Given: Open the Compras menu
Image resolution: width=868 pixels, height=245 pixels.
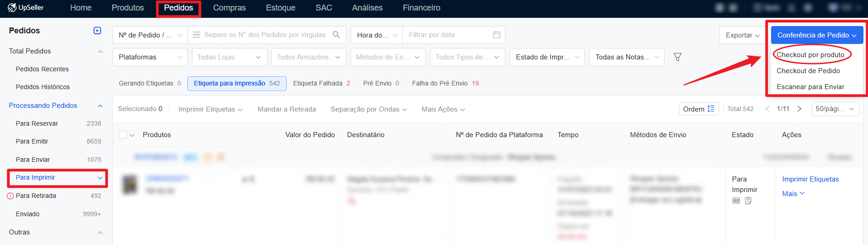Looking at the screenshot, I should (x=229, y=8).
